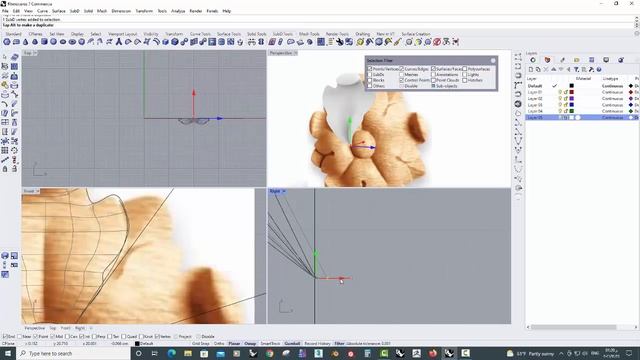Click the wrench Options icon in toolbar

point(340,42)
